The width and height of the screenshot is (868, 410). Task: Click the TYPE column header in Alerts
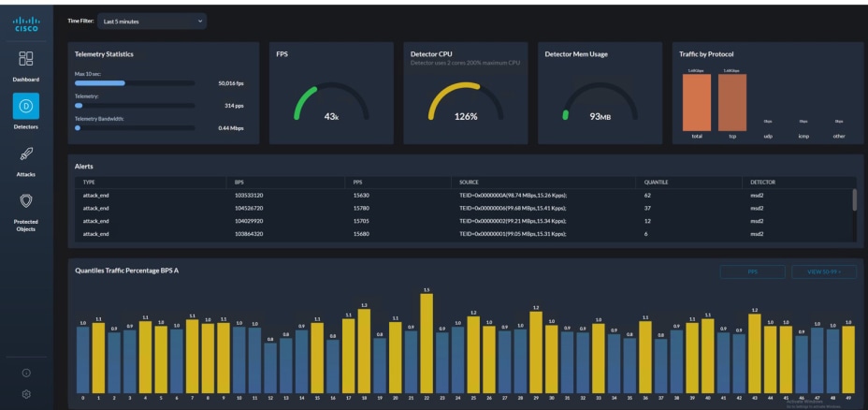click(x=88, y=183)
